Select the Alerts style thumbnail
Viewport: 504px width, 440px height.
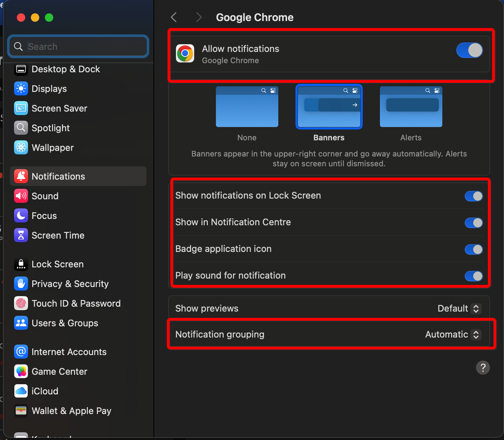411,107
